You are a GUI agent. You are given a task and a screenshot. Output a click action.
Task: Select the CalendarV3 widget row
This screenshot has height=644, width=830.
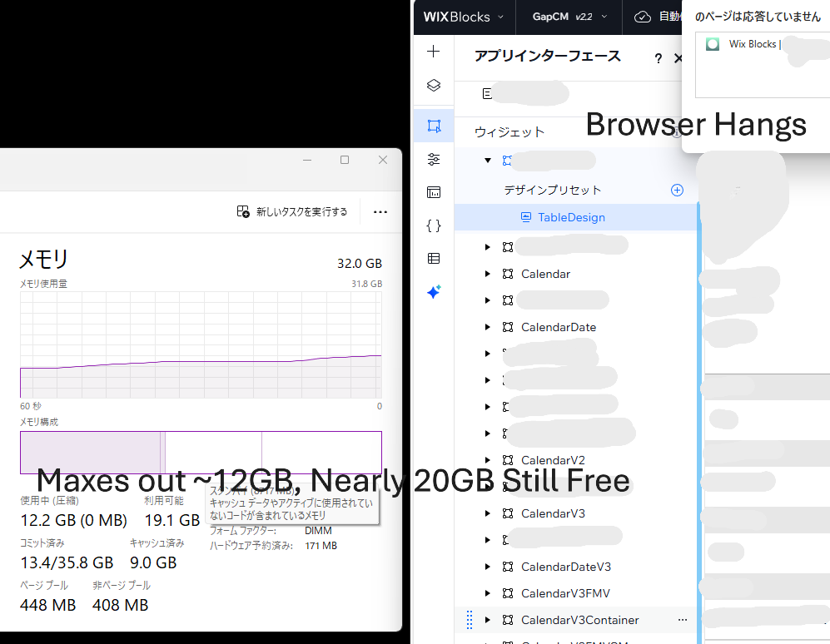[575, 513]
